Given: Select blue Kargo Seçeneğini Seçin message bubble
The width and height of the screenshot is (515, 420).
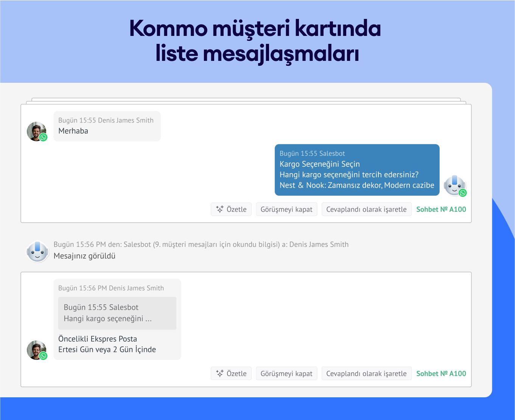Looking at the screenshot, I should (357, 170).
